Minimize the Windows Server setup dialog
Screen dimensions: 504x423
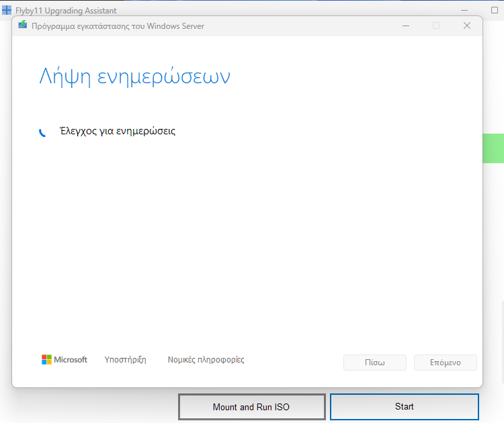[x=406, y=26]
